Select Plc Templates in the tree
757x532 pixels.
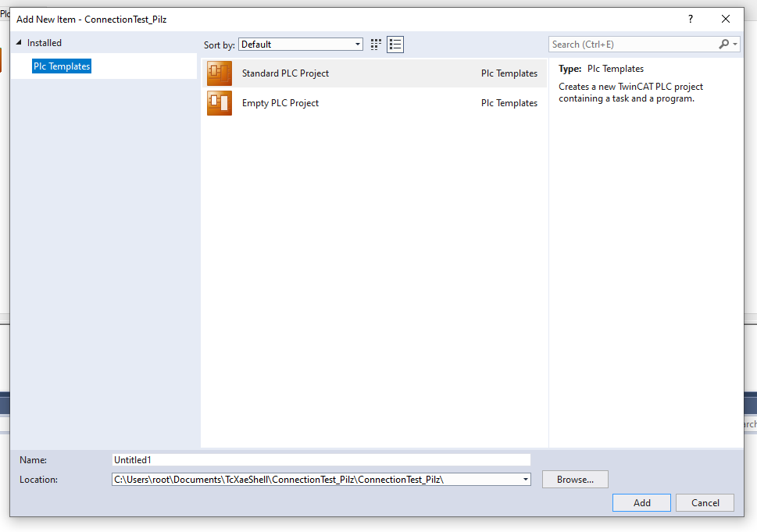[x=62, y=66]
